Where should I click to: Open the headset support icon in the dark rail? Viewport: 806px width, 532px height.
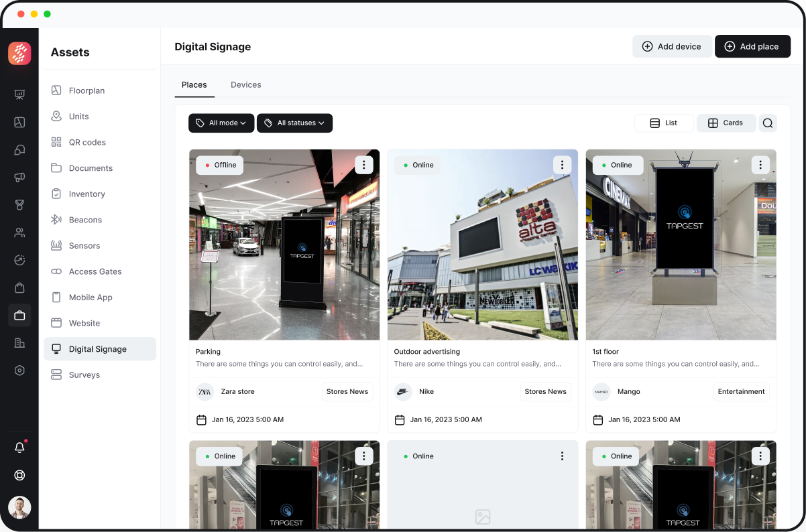(x=19, y=150)
